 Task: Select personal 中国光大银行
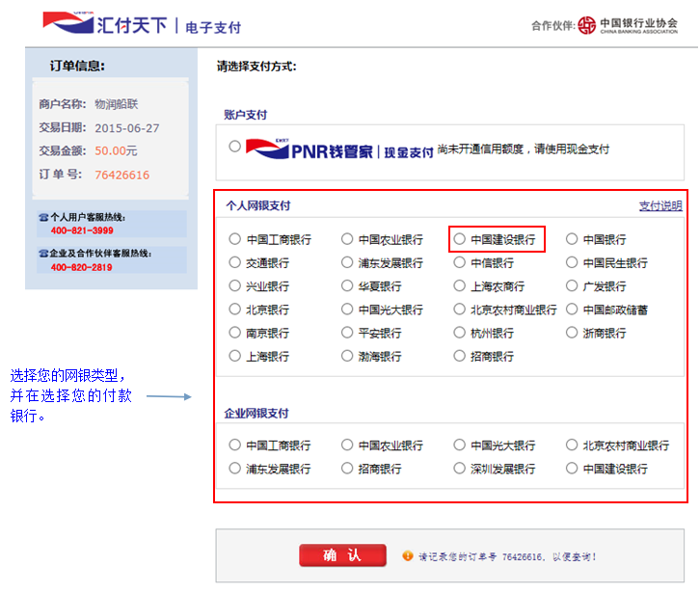click(347, 309)
